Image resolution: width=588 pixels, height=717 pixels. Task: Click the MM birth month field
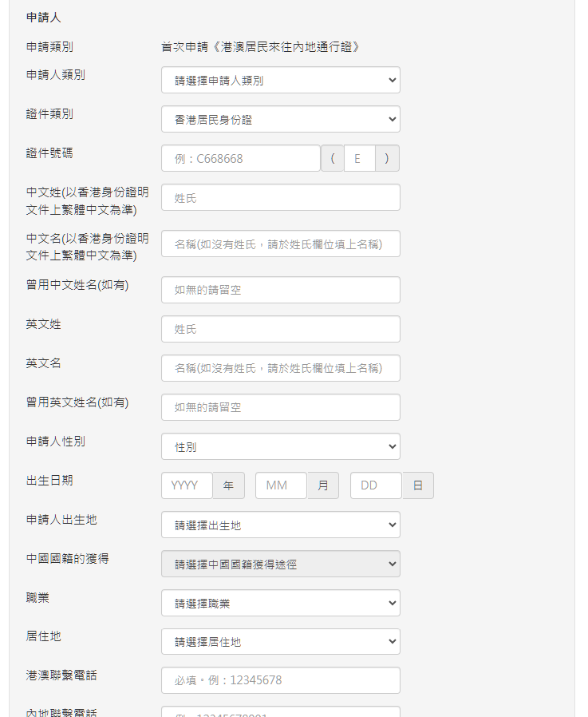tap(281, 485)
